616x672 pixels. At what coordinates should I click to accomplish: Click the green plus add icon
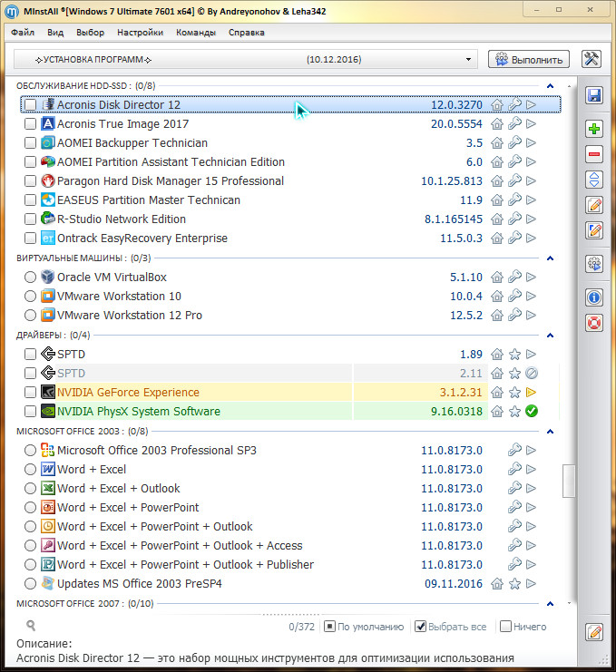(x=594, y=129)
